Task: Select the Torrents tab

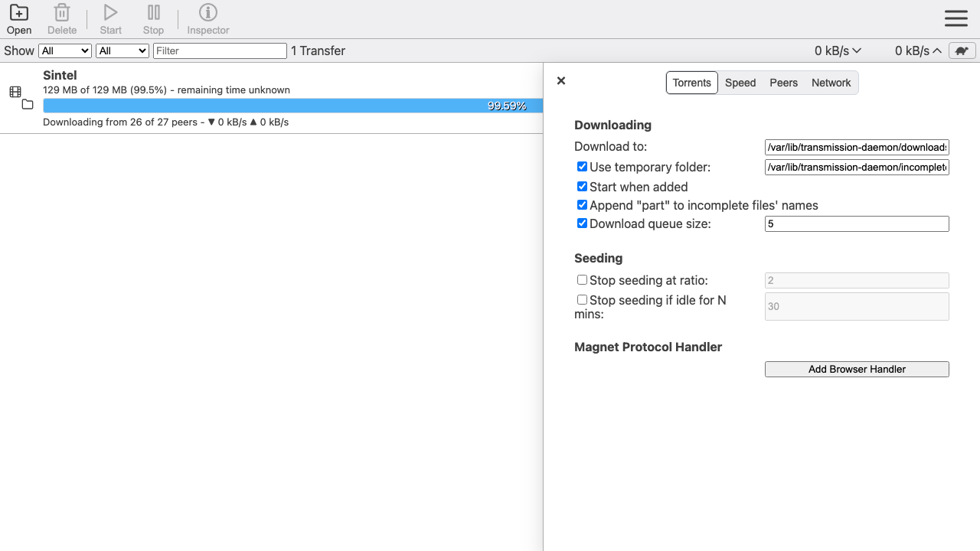Action: (692, 83)
